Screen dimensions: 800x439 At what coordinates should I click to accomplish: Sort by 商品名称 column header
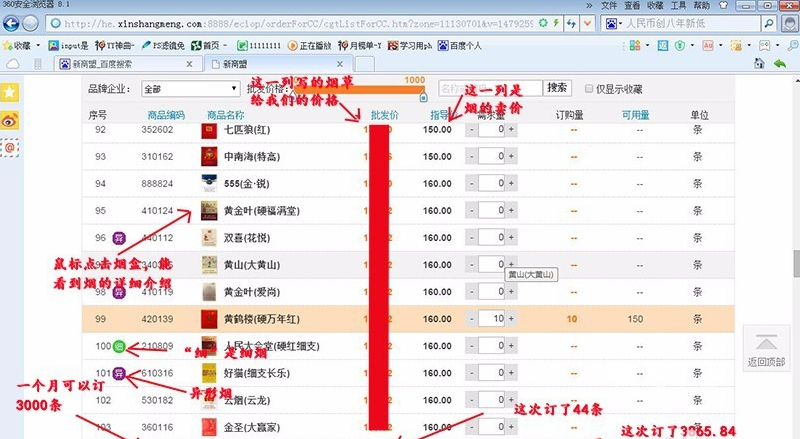(226, 115)
